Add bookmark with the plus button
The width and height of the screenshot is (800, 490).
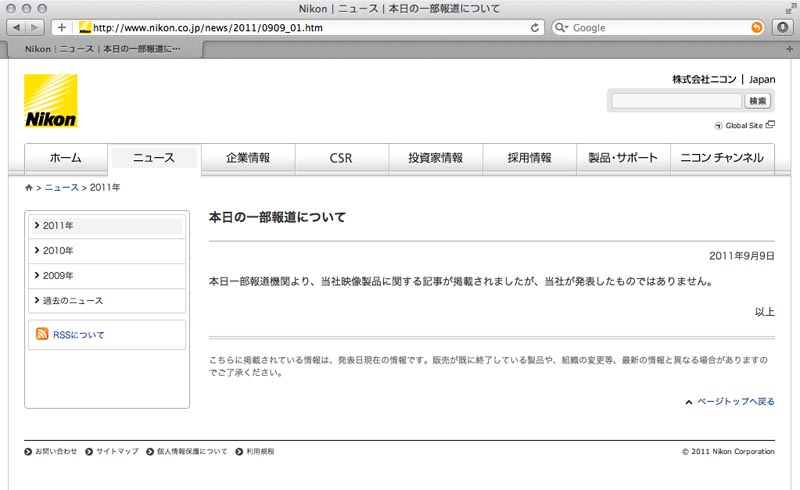[x=62, y=28]
